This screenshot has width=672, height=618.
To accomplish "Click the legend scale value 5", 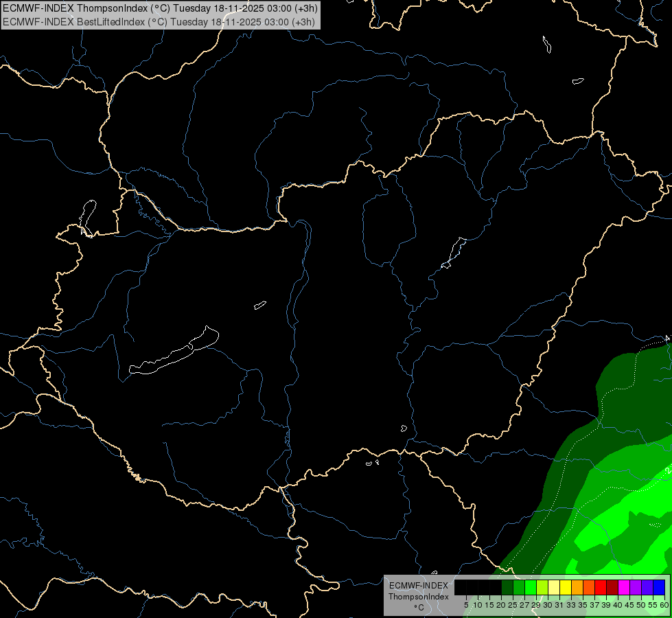I will click(x=466, y=605).
